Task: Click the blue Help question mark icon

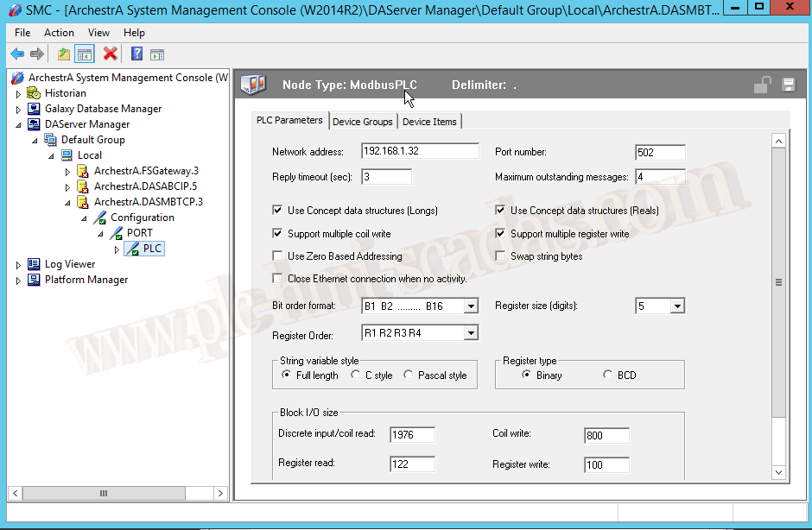Action: tap(136, 54)
